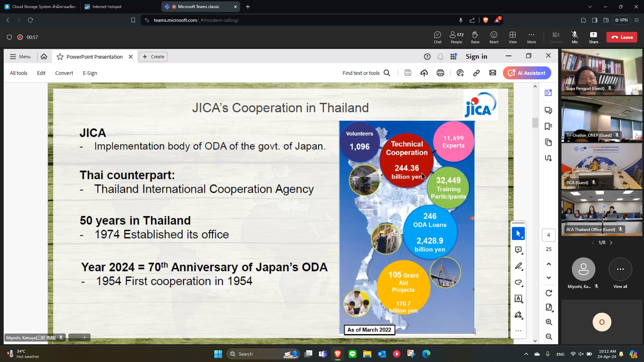The image size is (644, 362).
Task: Open Windows Start menu
Action: tap(218, 354)
